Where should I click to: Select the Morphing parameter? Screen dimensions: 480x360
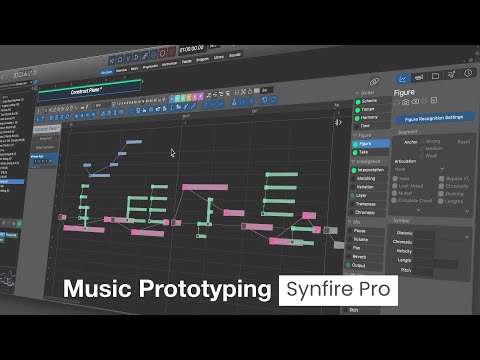tap(368, 179)
